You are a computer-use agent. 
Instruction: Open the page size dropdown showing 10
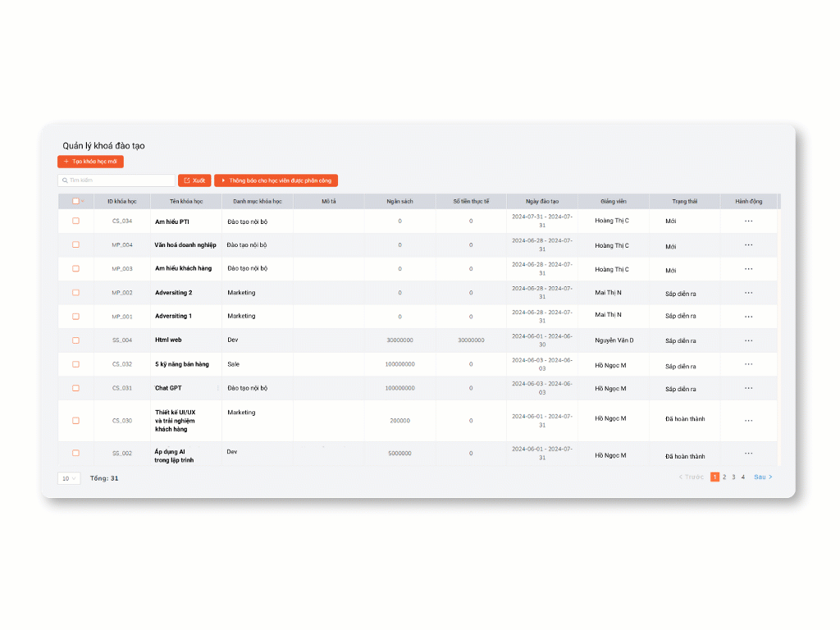[x=69, y=478]
